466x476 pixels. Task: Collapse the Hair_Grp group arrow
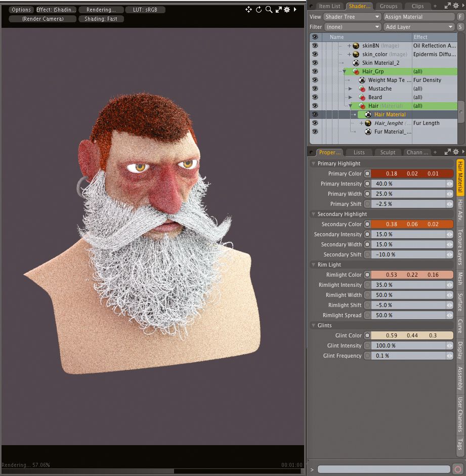click(344, 71)
